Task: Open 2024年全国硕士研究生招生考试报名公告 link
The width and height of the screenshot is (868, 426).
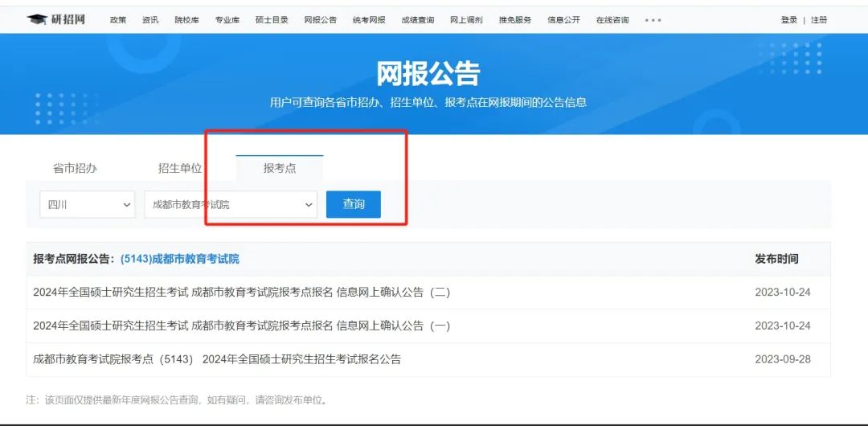Action: (217, 359)
